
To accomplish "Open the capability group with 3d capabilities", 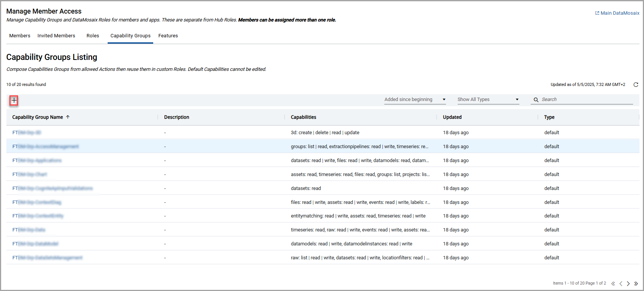I will [x=27, y=133].
